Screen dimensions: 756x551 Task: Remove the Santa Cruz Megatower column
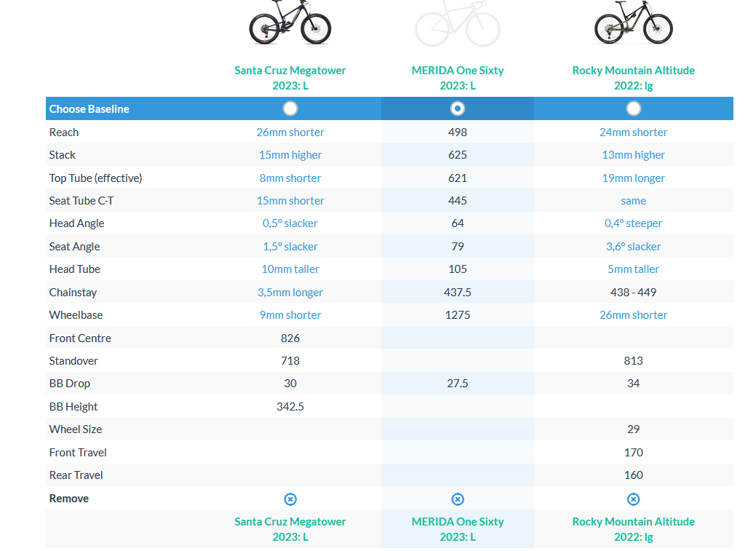(290, 499)
